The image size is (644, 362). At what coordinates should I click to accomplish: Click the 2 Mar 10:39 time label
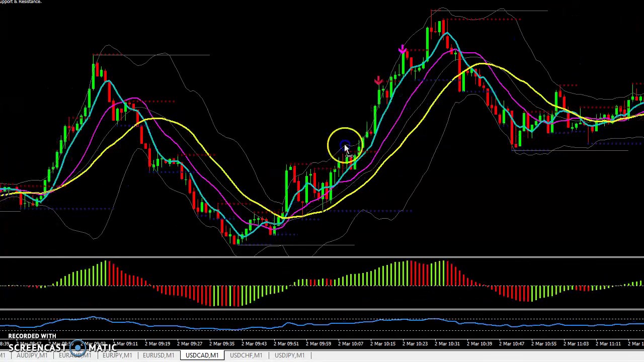tap(479, 344)
